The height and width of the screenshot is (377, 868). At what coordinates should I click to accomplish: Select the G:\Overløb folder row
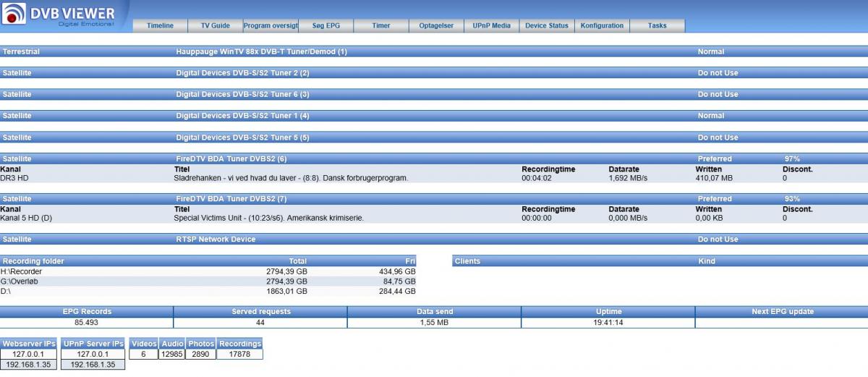(20, 281)
